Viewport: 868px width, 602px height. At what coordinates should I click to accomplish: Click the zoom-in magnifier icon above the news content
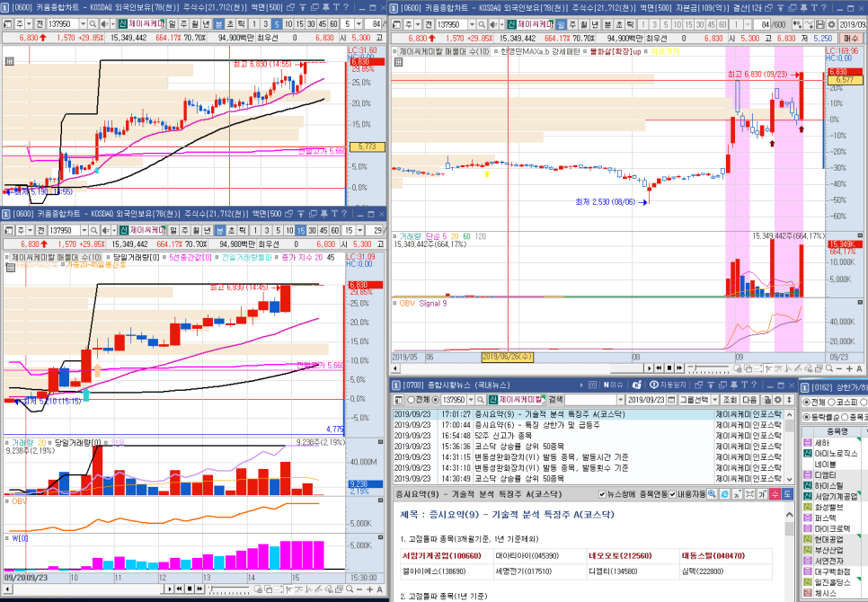(x=712, y=494)
